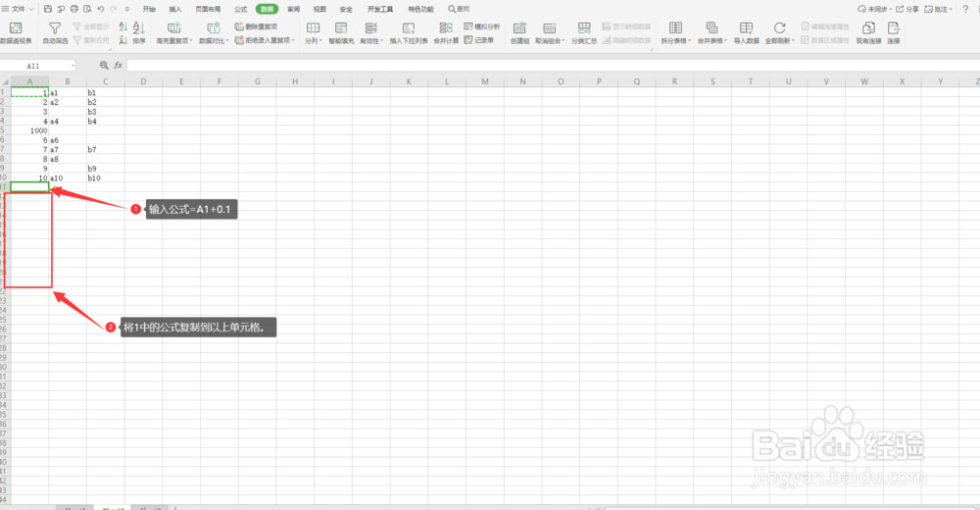Click the 全部显示 Show All button
This screenshot has width=980, height=510.
pos(90,26)
